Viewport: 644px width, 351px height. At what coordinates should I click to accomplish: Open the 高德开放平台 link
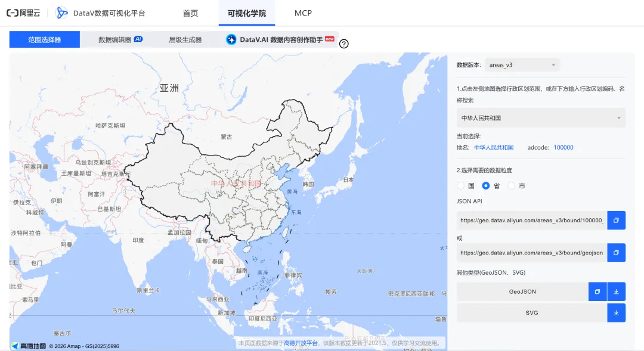tap(301, 343)
